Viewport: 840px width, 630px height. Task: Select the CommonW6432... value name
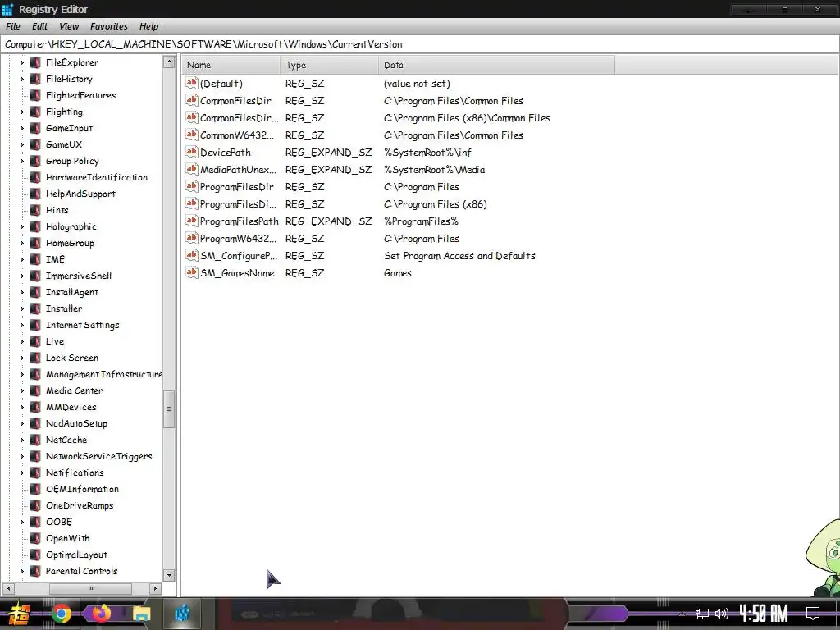[x=239, y=135]
